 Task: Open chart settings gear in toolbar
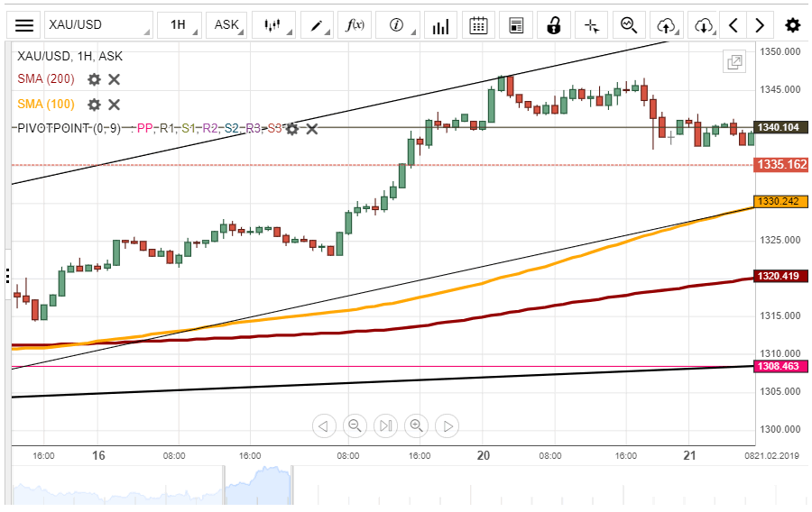[792, 25]
